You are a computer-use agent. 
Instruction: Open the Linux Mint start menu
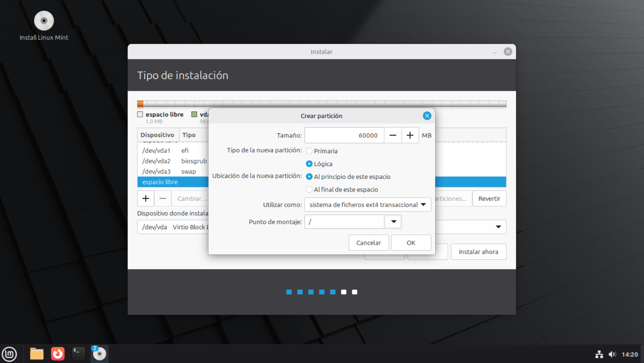pos(9,354)
